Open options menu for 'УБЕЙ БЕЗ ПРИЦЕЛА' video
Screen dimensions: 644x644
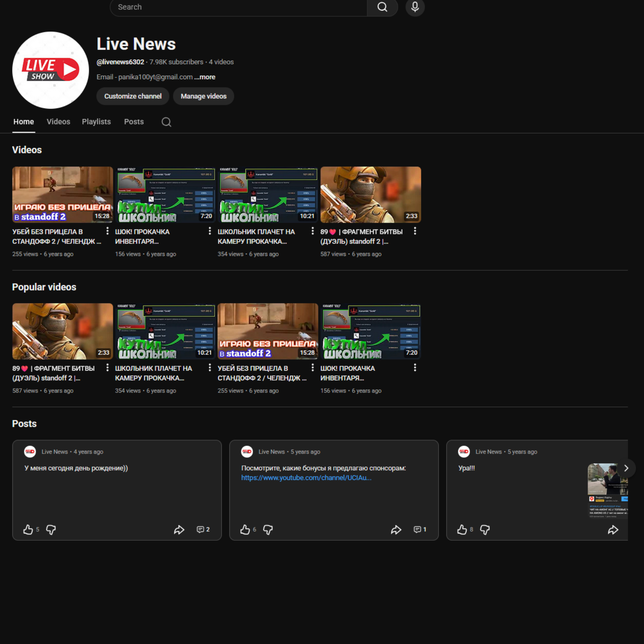(x=107, y=231)
